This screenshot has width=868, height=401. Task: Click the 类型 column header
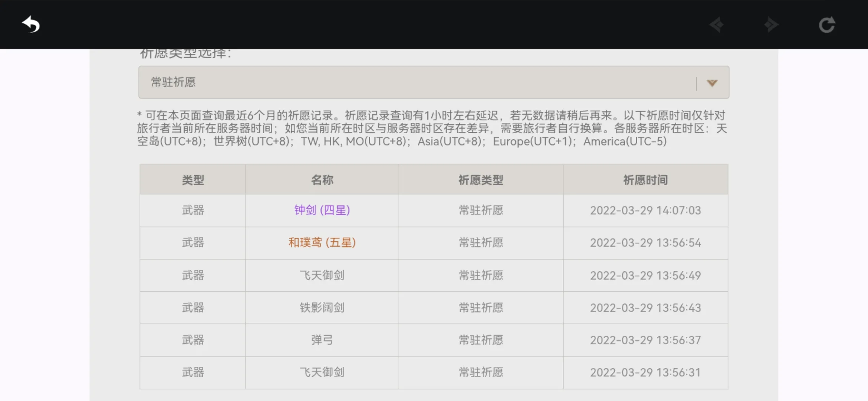coord(193,180)
